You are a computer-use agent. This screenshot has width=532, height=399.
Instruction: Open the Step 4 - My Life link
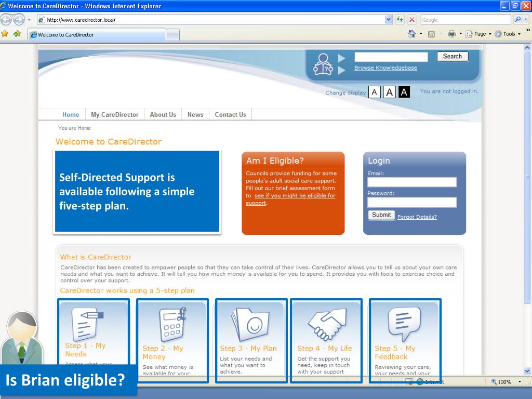[324, 349]
